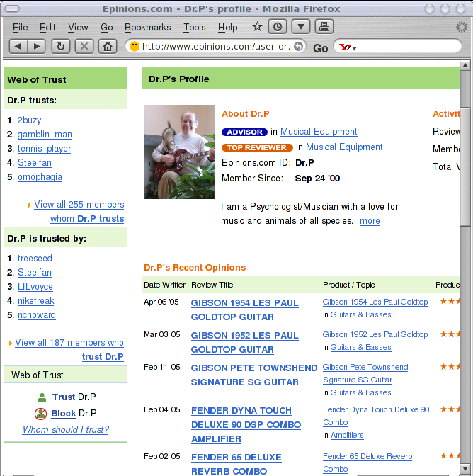
Task: Open the Go menu
Action: tap(106, 28)
